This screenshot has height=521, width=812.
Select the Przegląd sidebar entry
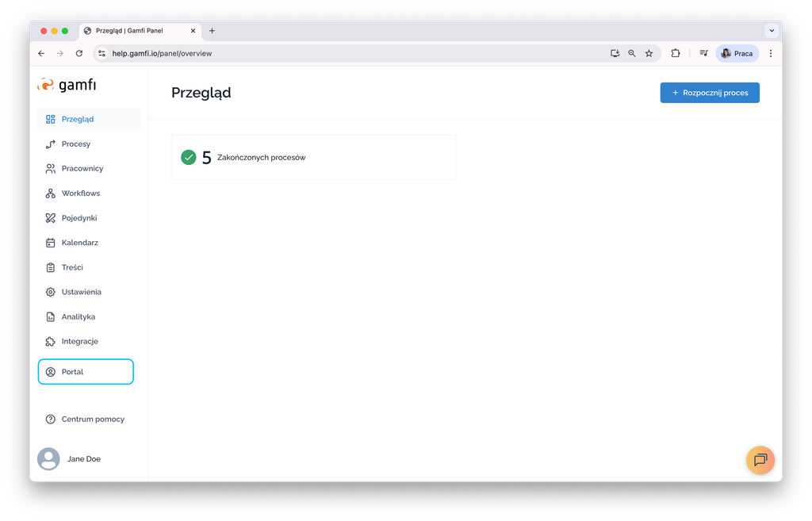tap(89, 119)
